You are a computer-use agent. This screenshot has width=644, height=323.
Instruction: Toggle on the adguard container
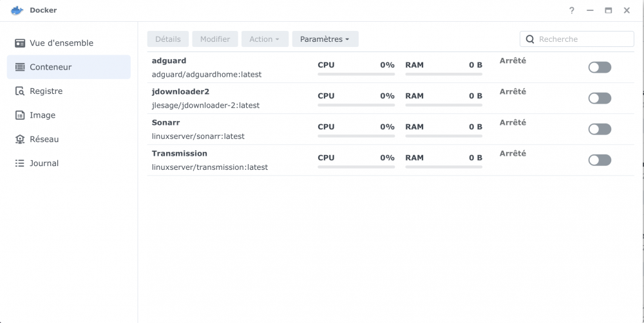(x=599, y=68)
